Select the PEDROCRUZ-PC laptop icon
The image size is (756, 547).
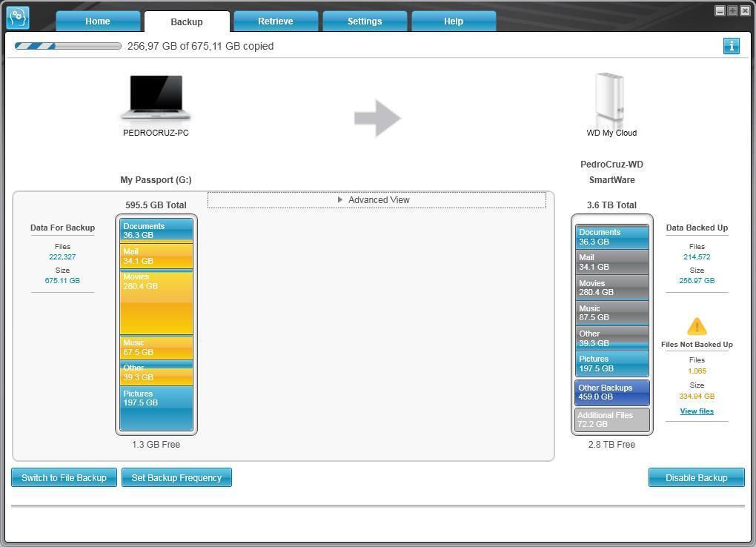(156, 97)
